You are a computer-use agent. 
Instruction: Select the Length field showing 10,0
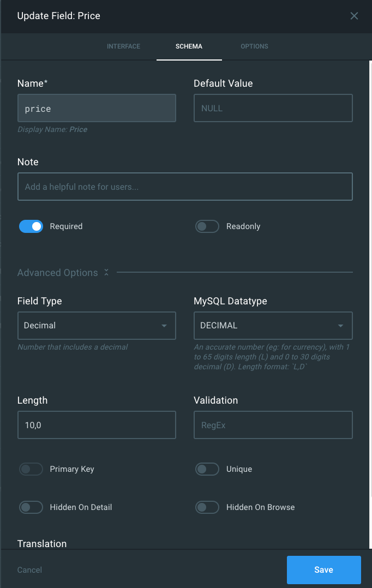[x=97, y=424]
